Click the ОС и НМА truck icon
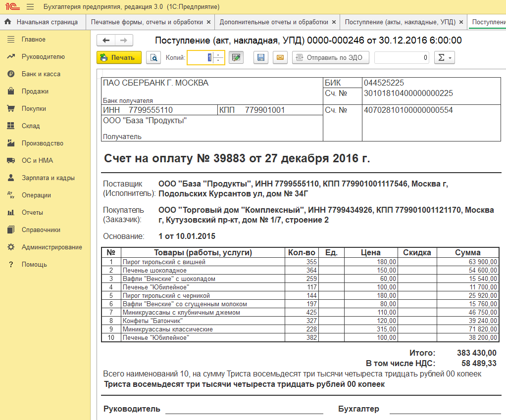This screenshot has width=506, height=420. [11, 160]
